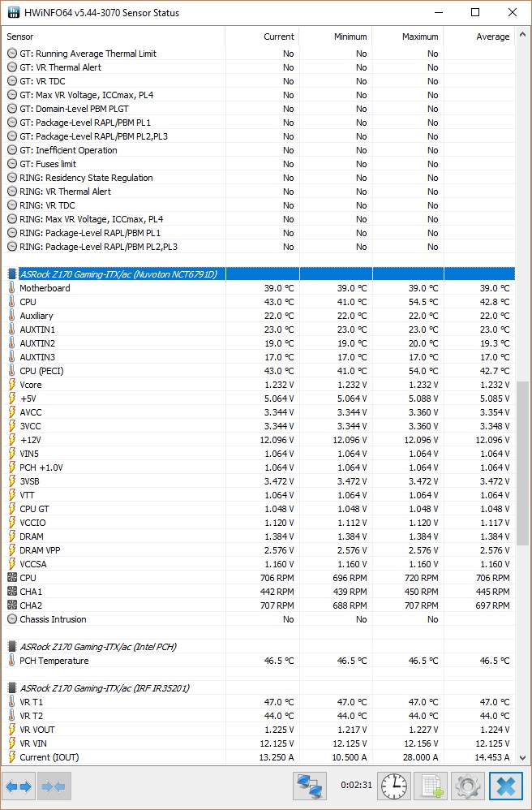Viewport: 532px width, 810px height.
Task: Select the +5V voltage row label
Action: pos(28,399)
